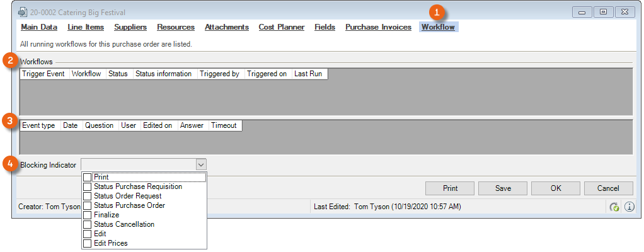
Task: Select Status Cancellation in the dropdown list
Action: pos(124,224)
